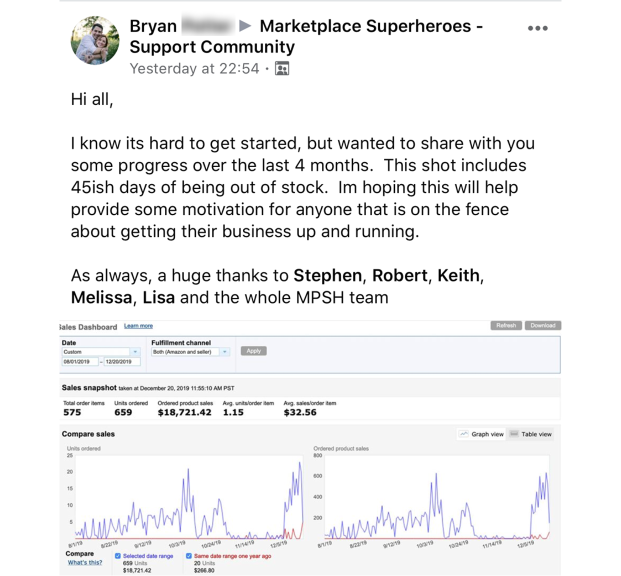The height and width of the screenshot is (576, 621).
Task: Open the Learn more link
Action: click(138, 326)
